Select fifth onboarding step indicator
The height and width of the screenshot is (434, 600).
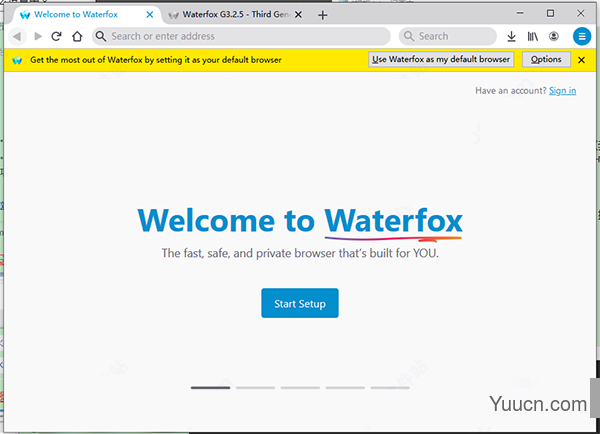tap(390, 388)
